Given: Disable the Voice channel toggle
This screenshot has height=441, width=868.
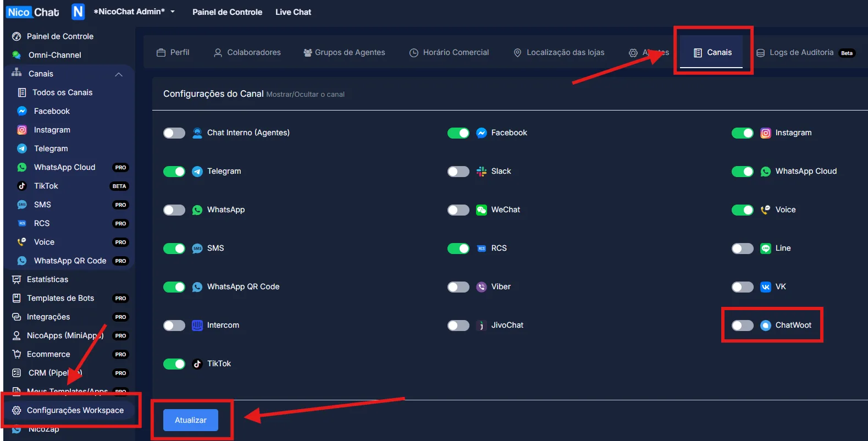Looking at the screenshot, I should point(743,210).
